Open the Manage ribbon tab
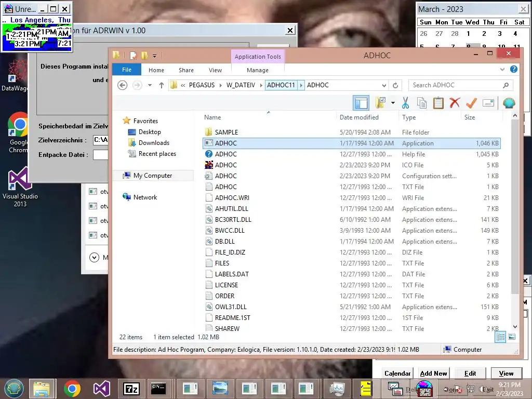The height and width of the screenshot is (399, 532). point(258,70)
